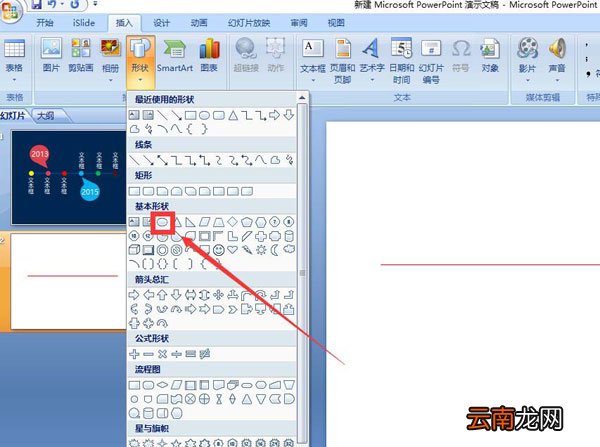Undo the last action in quick access toolbar
Image resolution: width=600 pixels, height=447 pixels.
pos(54,4)
